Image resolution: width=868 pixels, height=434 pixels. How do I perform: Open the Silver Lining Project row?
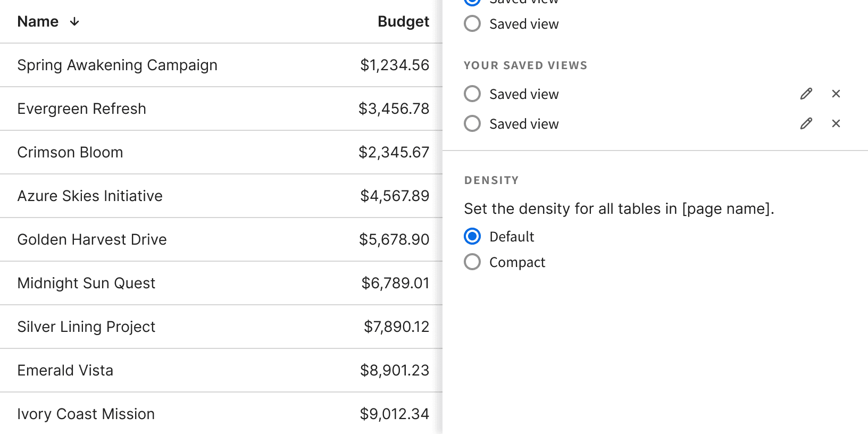tap(86, 327)
